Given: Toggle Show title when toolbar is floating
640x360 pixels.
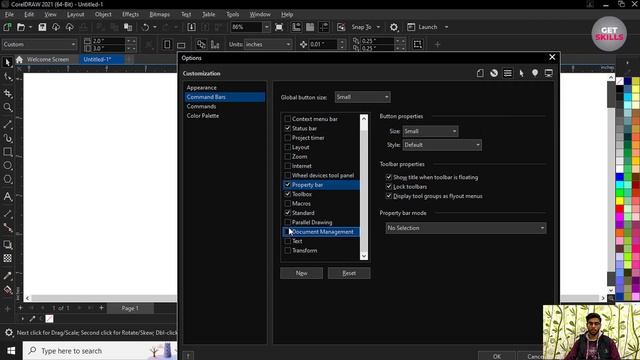Looking at the screenshot, I should pos(389,177).
